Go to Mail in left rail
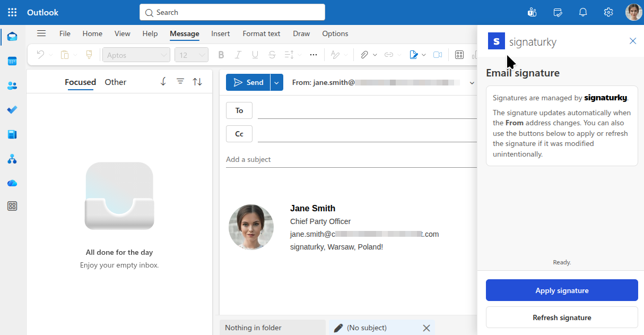Viewport: 644px width, 335px height. [x=12, y=37]
